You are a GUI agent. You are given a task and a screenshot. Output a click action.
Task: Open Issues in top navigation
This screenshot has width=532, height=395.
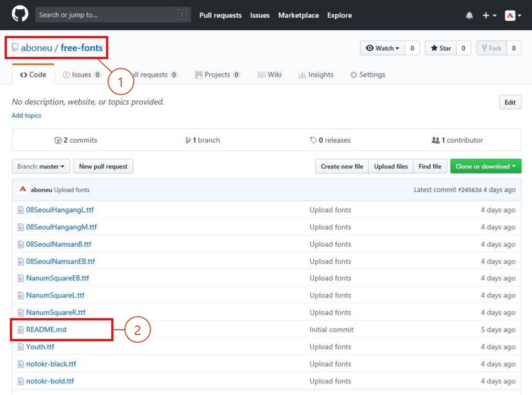point(260,15)
